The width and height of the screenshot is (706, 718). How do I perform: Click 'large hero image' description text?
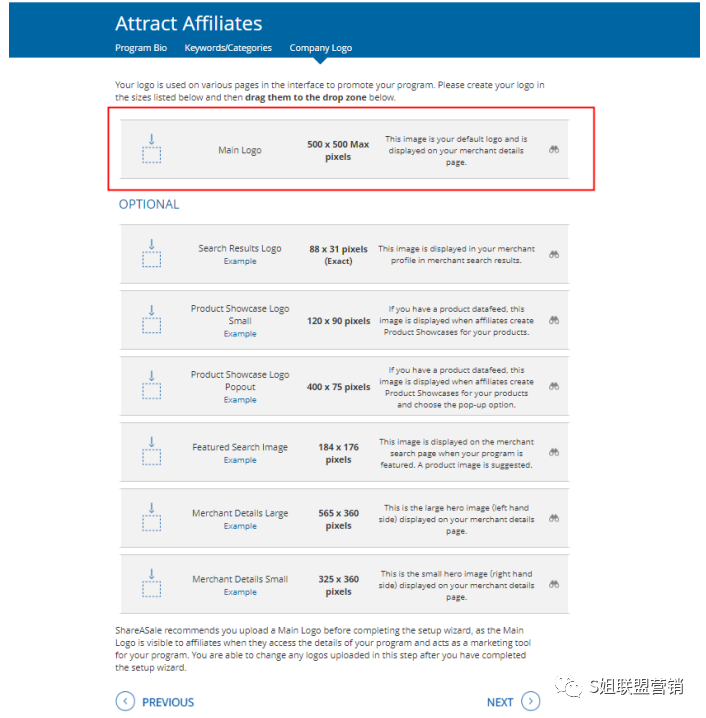click(x=456, y=519)
